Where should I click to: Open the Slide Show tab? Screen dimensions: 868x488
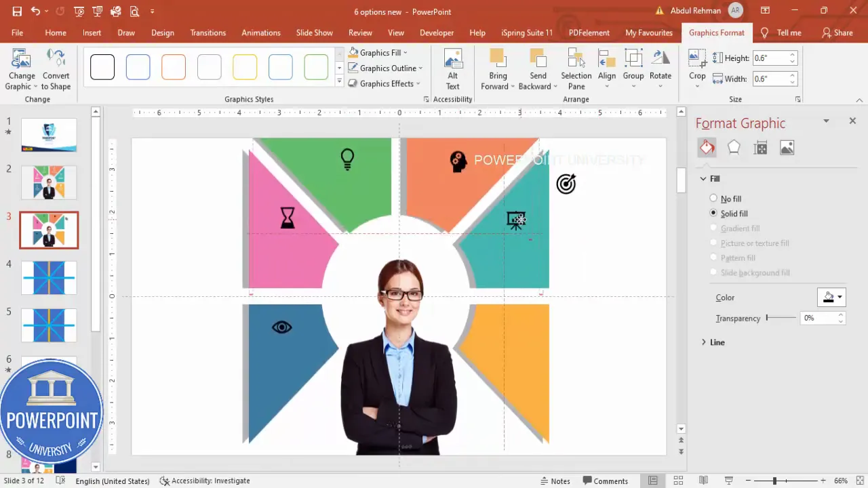point(314,33)
